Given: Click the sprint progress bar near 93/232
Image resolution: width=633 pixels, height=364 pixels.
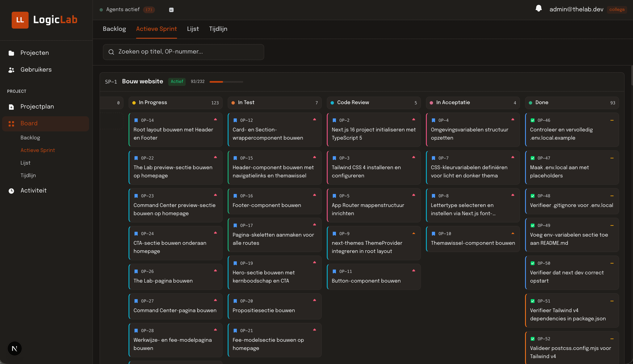Looking at the screenshot, I should pyautogui.click(x=226, y=82).
